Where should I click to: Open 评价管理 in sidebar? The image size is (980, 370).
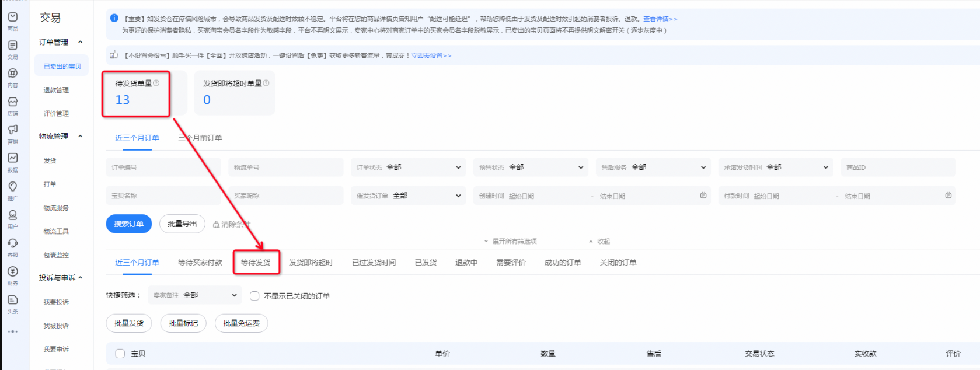(56, 114)
